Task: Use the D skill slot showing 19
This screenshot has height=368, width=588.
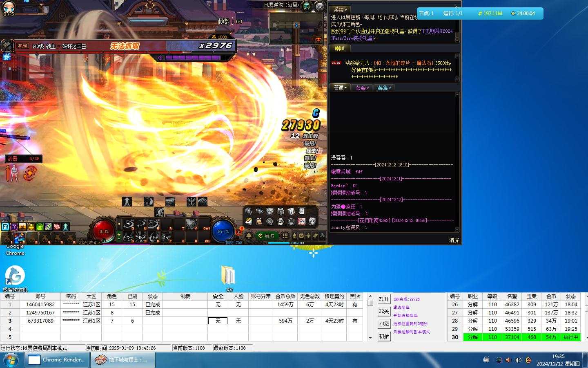Action: [153, 237]
